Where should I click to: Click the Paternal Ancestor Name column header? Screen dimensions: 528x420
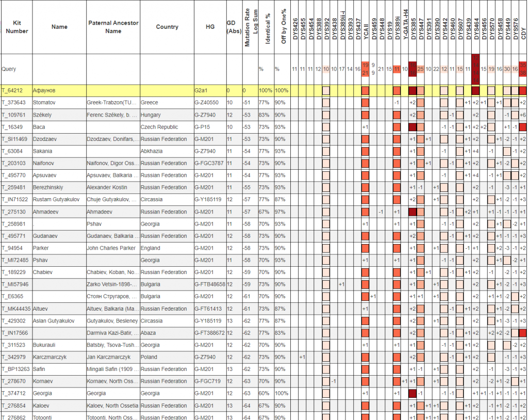(x=113, y=27)
